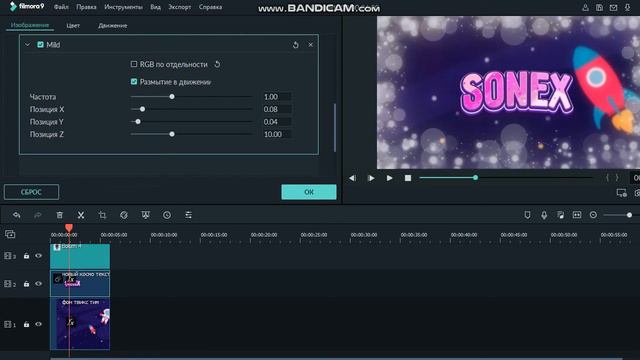Collapse the Mild effect section chevron
Image resolution: width=640 pixels, height=360 pixels.
coord(27,44)
